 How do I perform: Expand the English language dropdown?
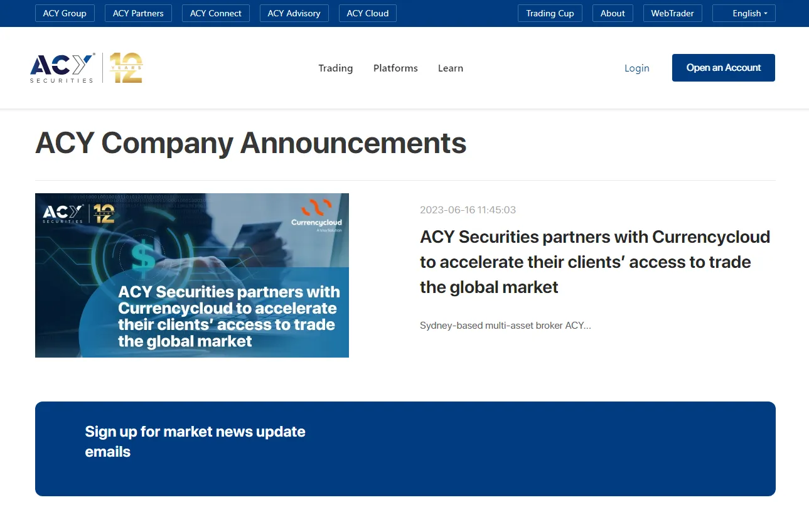tap(744, 13)
